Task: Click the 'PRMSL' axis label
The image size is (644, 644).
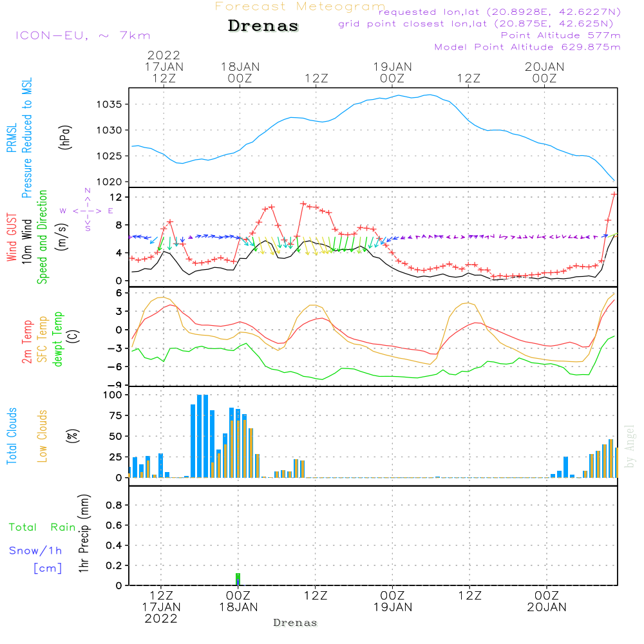Action: [12, 138]
